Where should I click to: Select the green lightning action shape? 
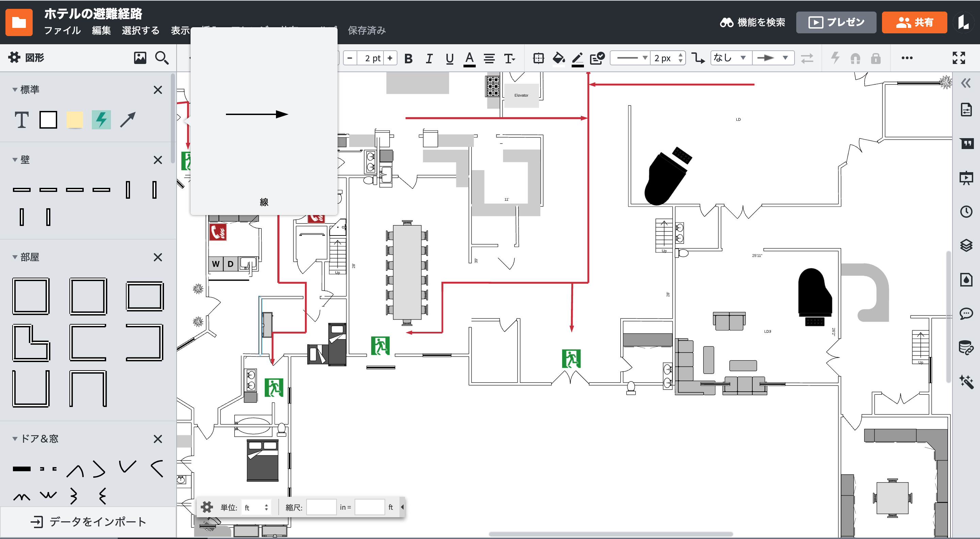coord(101,120)
